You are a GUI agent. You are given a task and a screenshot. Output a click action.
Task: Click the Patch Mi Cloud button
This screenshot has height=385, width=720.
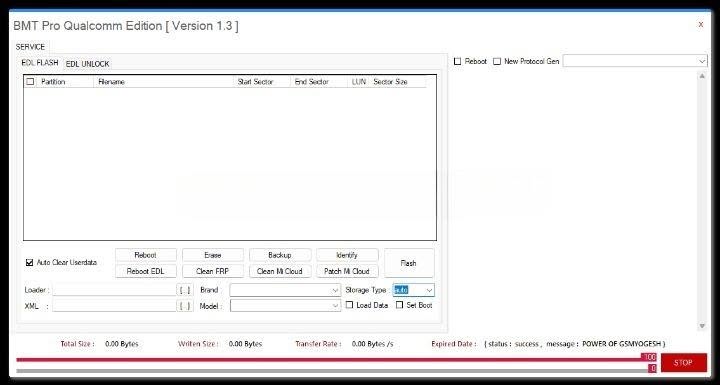(347, 271)
